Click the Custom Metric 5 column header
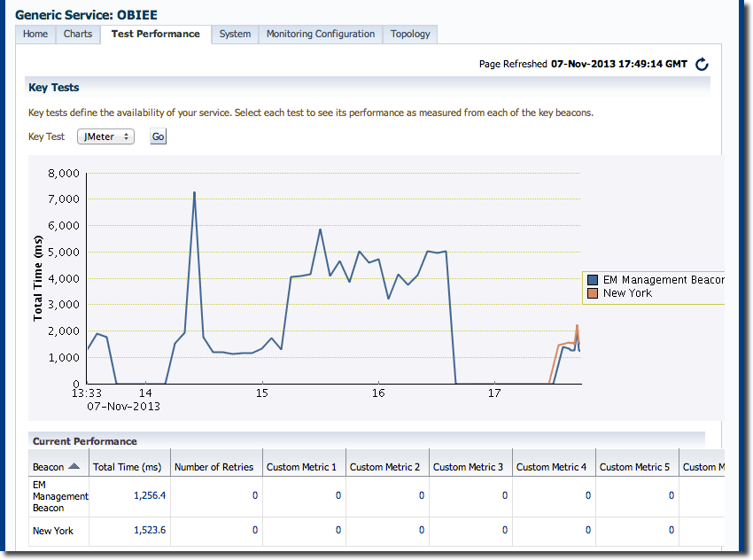 point(634,467)
